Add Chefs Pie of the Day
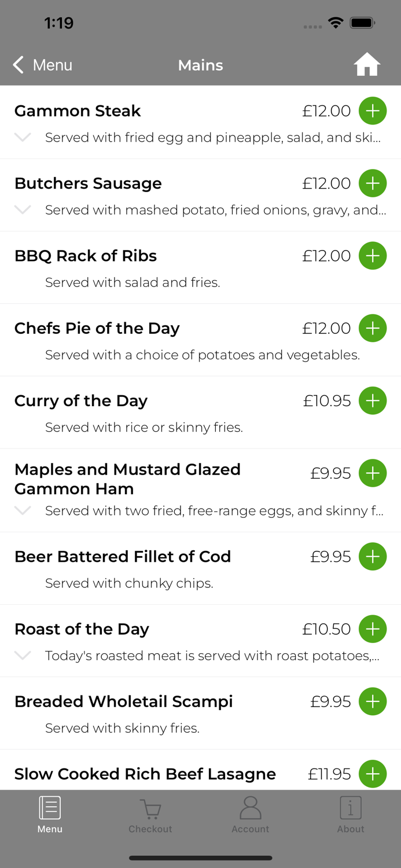This screenshot has width=401, height=868. point(373,328)
